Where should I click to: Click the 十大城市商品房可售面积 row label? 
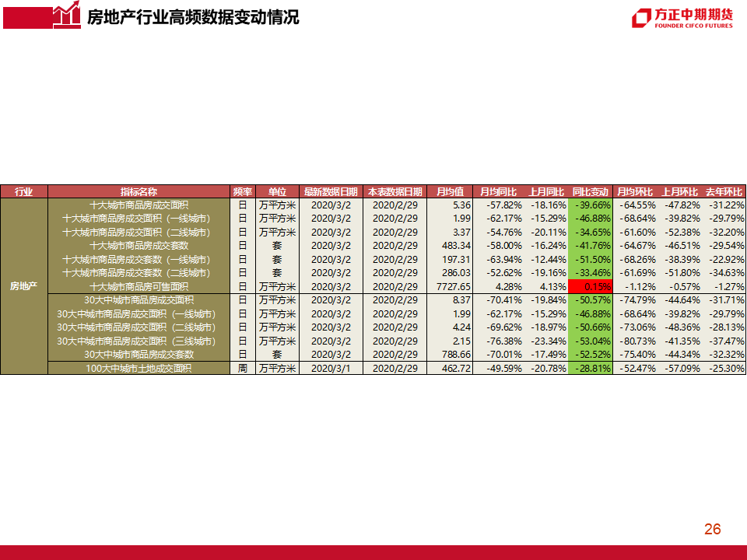tap(139, 286)
